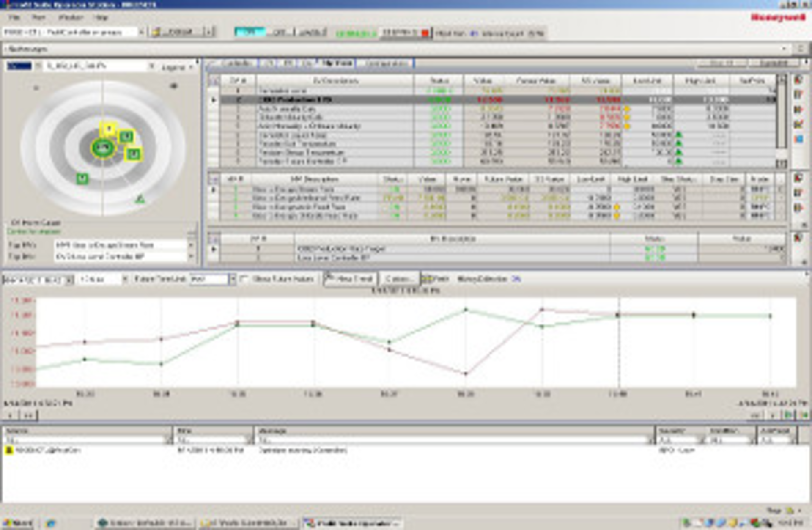Enable the Show Future Values checkbox
This screenshot has height=530, width=812.
[x=244, y=279]
